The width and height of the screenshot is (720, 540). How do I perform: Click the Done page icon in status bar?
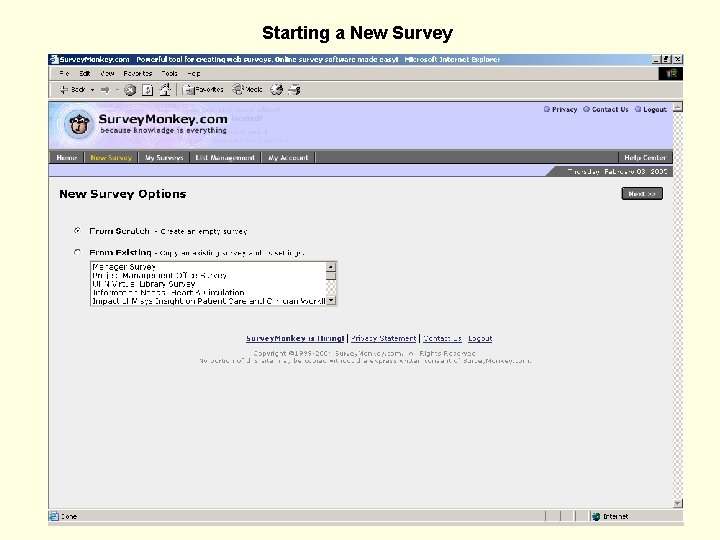click(x=54, y=516)
